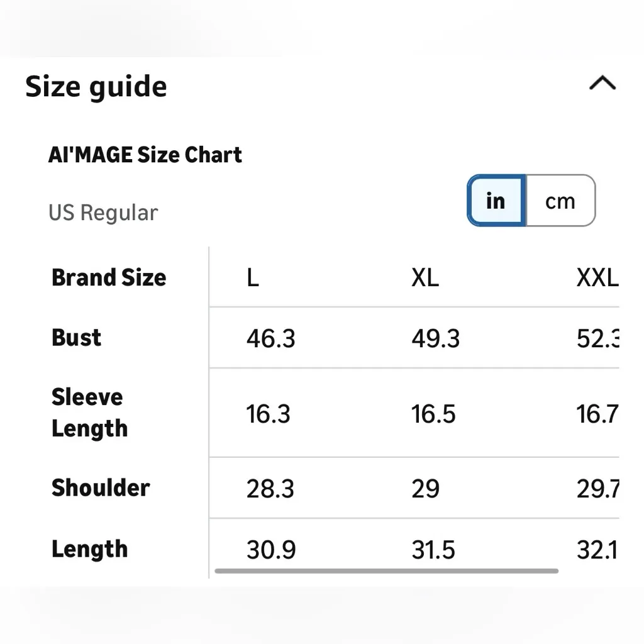Click the Sleeve Length row label
Screen dimensions: 644x644
89,413
